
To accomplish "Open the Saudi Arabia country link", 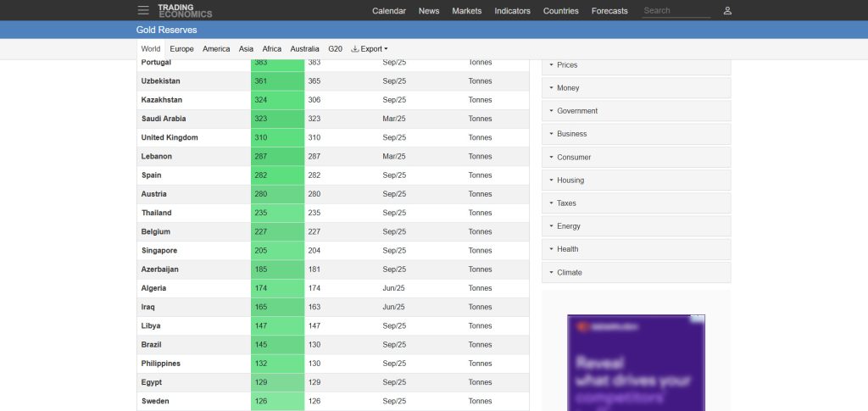I will point(164,119).
